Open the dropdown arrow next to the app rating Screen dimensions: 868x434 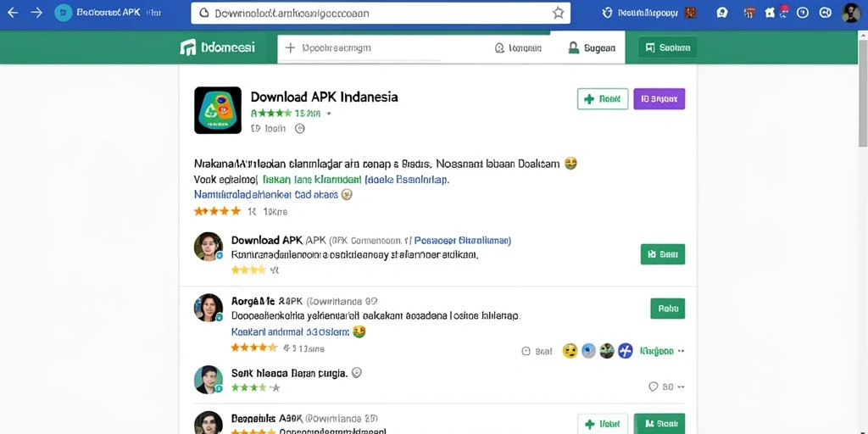pyautogui.click(x=328, y=114)
